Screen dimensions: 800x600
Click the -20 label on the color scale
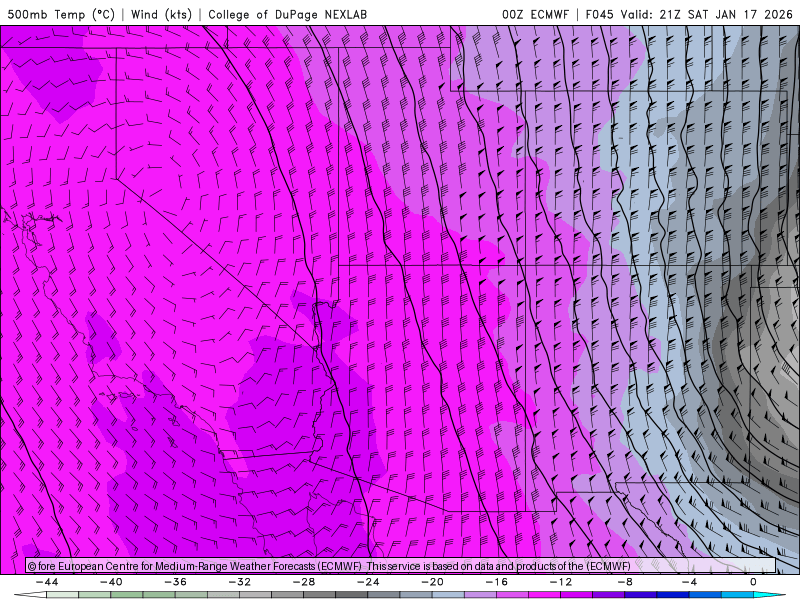[x=432, y=582]
